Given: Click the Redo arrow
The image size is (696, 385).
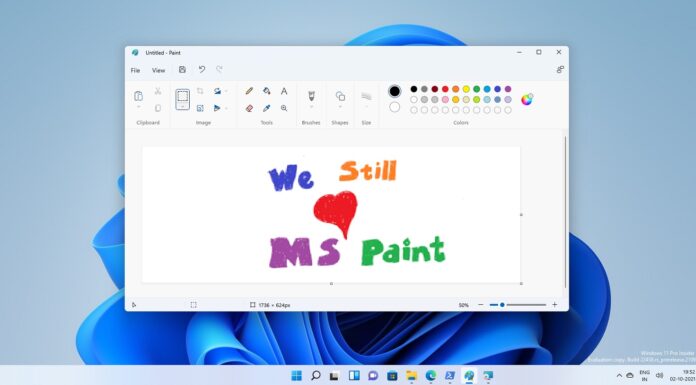Looking at the screenshot, I should (219, 69).
